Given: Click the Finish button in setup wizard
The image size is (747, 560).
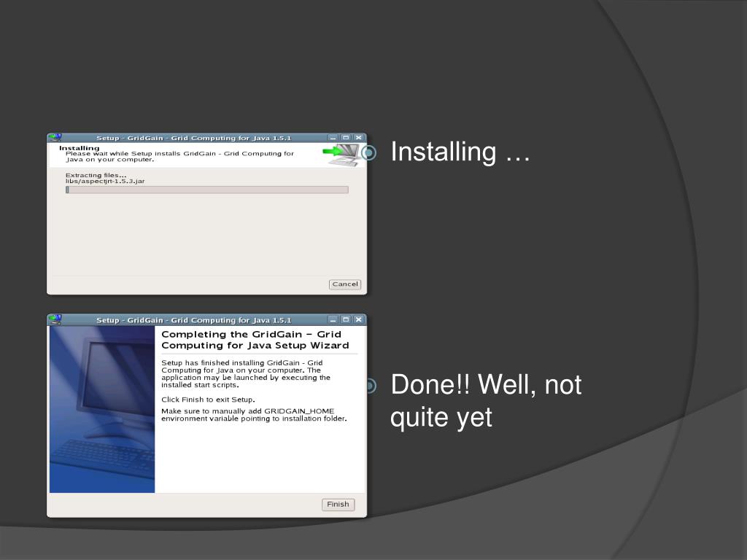Looking at the screenshot, I should click(x=338, y=505).
